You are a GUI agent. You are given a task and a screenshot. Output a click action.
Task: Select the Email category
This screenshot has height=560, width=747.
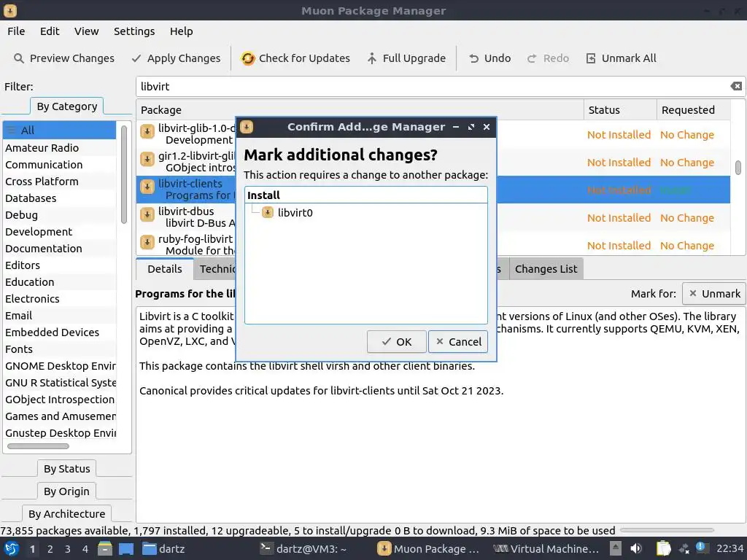(x=59, y=316)
